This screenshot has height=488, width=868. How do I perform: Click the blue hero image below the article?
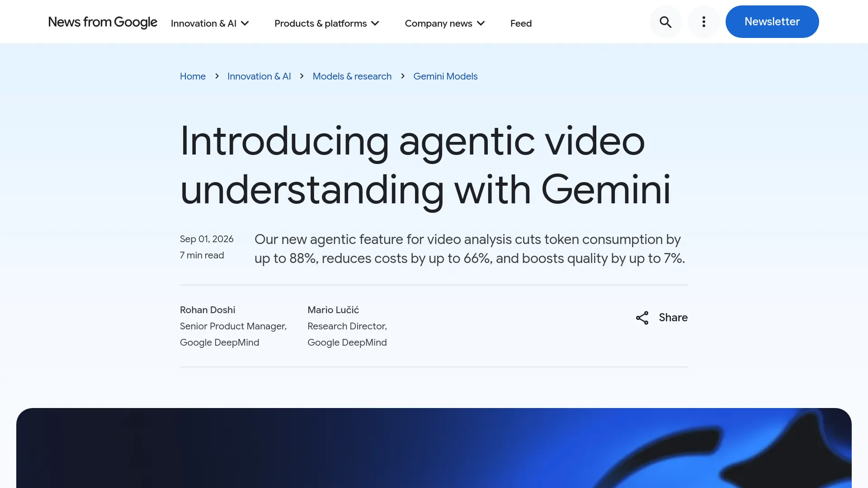(434, 448)
